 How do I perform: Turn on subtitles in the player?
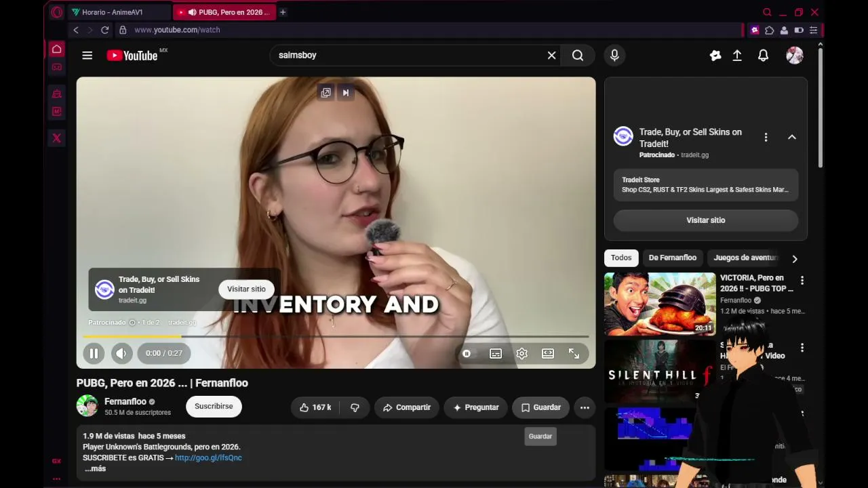(x=496, y=353)
